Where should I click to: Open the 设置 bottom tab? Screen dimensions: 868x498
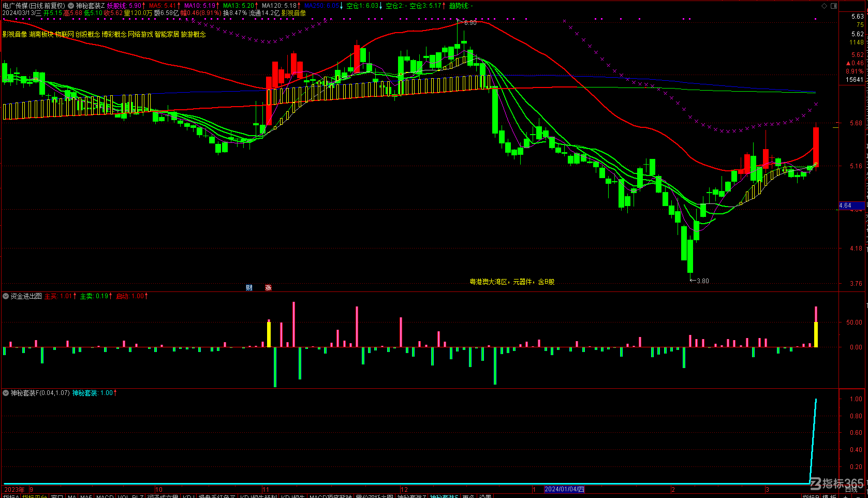[x=485, y=496]
